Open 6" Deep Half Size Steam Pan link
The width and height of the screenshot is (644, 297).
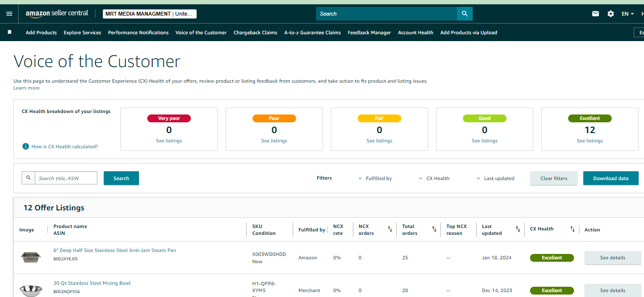(x=115, y=251)
